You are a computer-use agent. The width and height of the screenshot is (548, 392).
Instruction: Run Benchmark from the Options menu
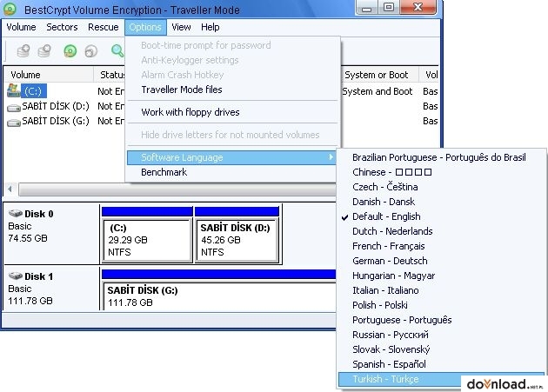pyautogui.click(x=232, y=172)
